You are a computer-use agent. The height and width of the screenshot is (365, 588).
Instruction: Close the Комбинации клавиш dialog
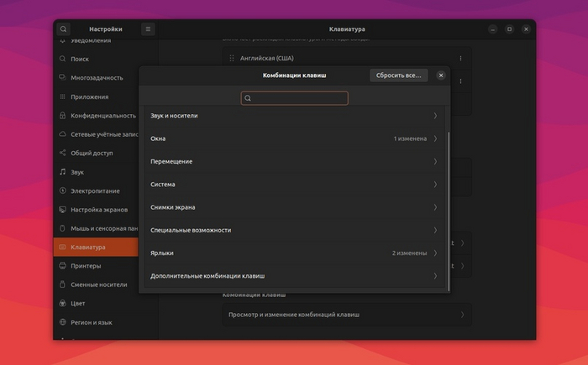pyautogui.click(x=441, y=76)
